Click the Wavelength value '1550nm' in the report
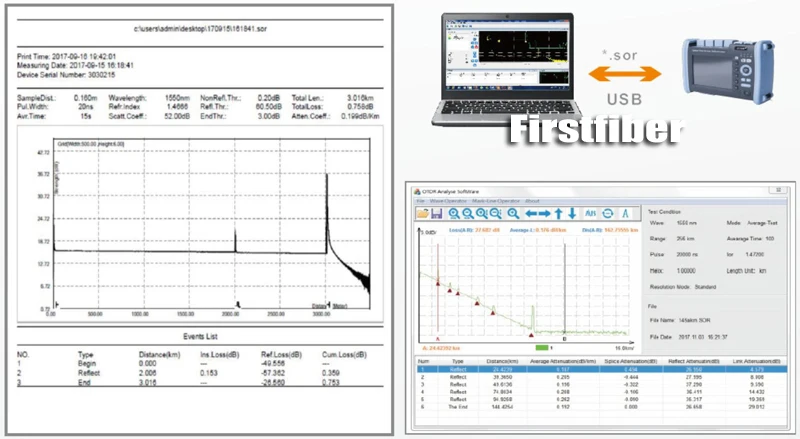The width and height of the screenshot is (800, 439). [177, 97]
